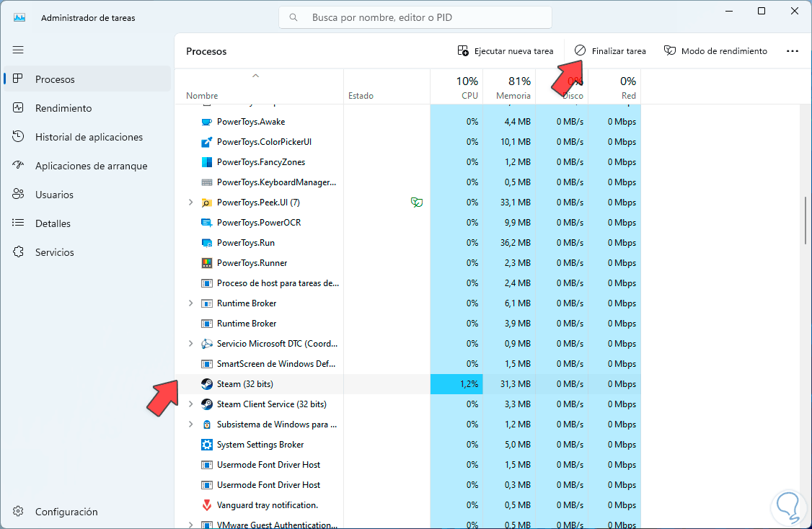Focus the search by name or PID field
This screenshot has height=529, width=812.
pyautogui.click(x=415, y=17)
